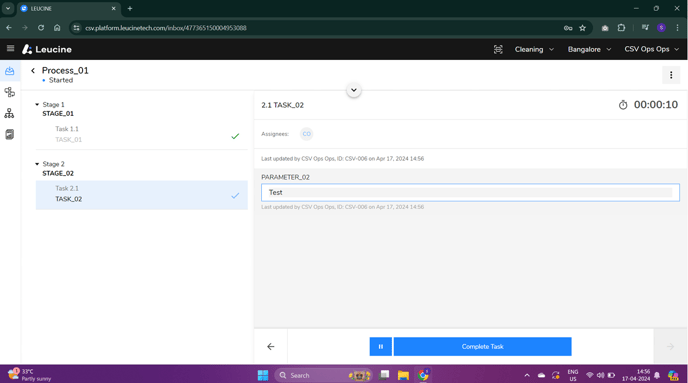This screenshot has height=383, width=688.
Task: Click the '2.1 TASK_02' heading
Action: tap(283, 105)
